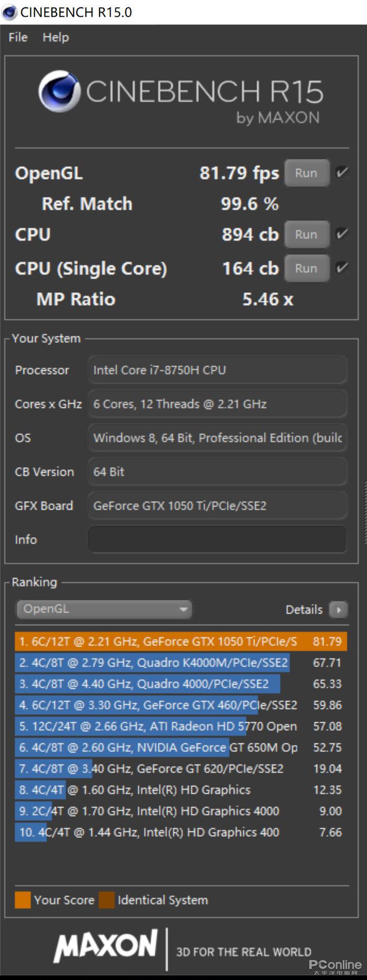Toggle the CPU Single Core checkbox
Viewport: 367px width, 980px height.
point(341,268)
